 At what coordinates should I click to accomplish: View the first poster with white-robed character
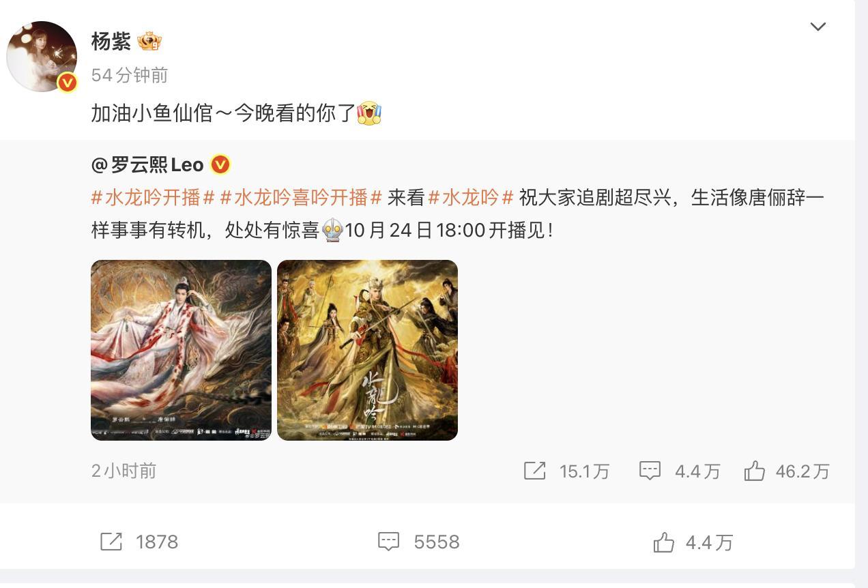pyautogui.click(x=181, y=350)
